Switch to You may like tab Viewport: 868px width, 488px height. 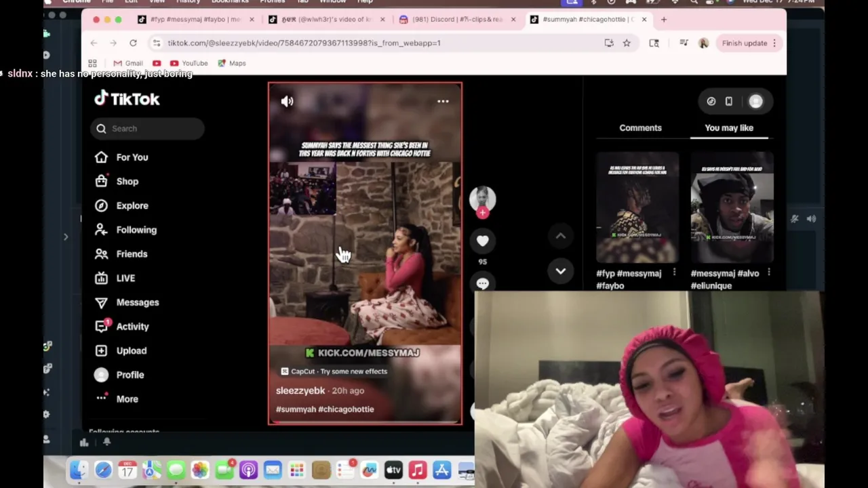[x=729, y=127]
